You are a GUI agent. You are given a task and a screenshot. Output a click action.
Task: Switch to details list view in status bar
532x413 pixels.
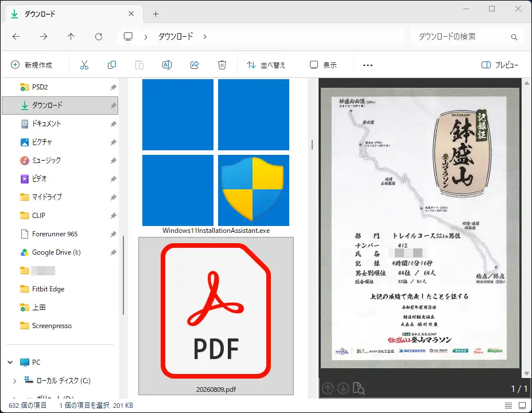tap(508, 406)
